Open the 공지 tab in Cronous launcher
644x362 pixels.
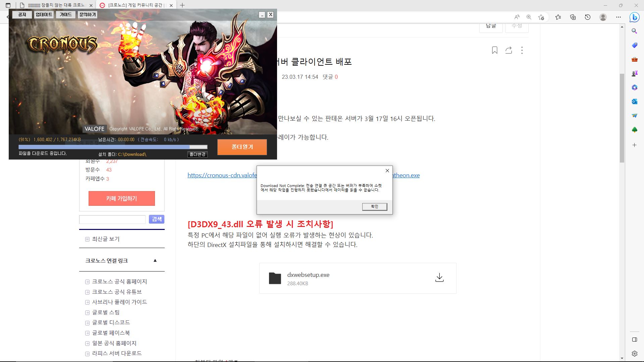pos(22,15)
